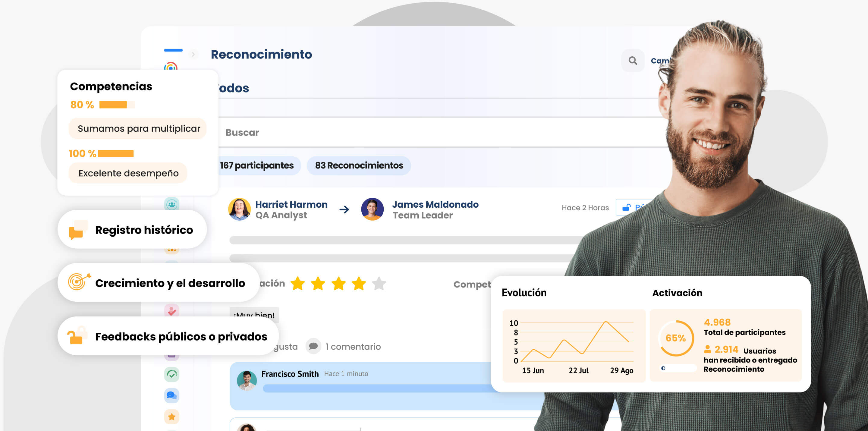Click the 22 Jul chart label
Viewport: 868px width, 431px height.
pyautogui.click(x=579, y=370)
